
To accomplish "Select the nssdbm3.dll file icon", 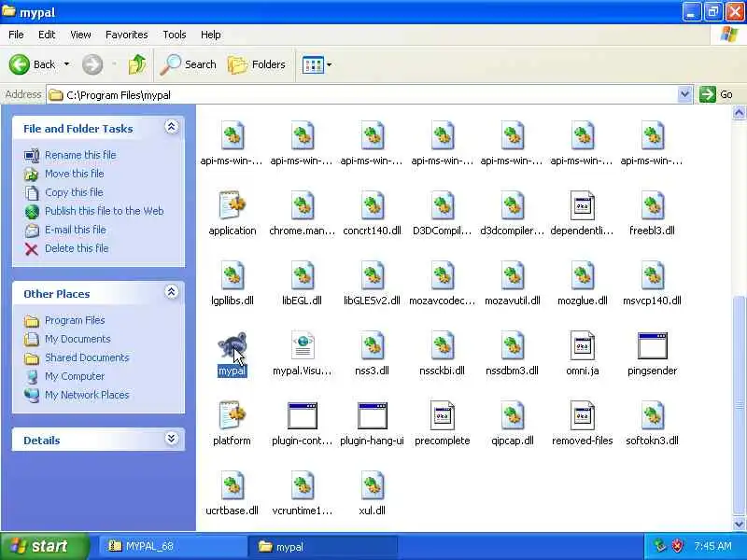I will point(512,345).
